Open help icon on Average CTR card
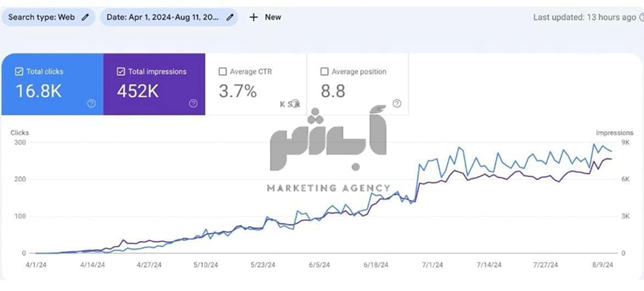 [x=295, y=103]
